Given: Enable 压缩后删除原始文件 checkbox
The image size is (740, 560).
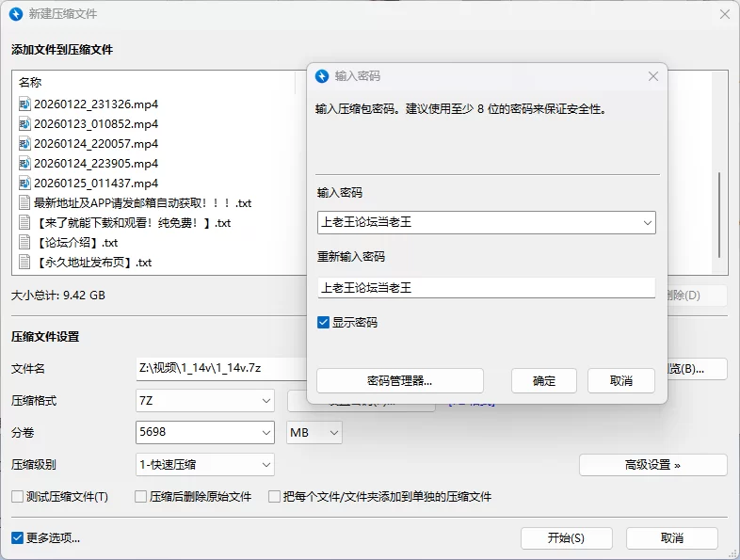Looking at the screenshot, I should tap(140, 496).
